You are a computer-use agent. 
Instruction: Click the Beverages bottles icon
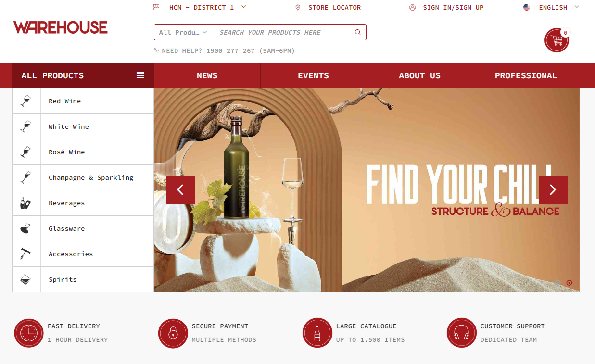26,203
